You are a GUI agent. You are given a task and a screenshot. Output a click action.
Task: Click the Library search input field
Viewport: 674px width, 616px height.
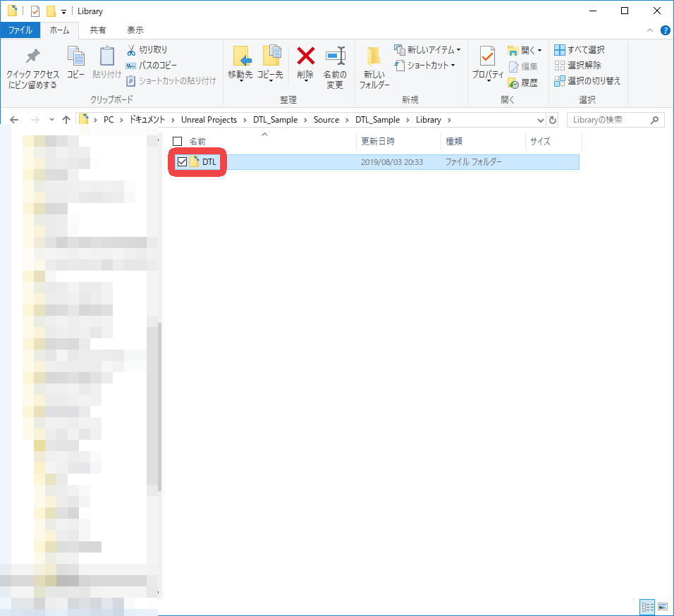(x=608, y=120)
